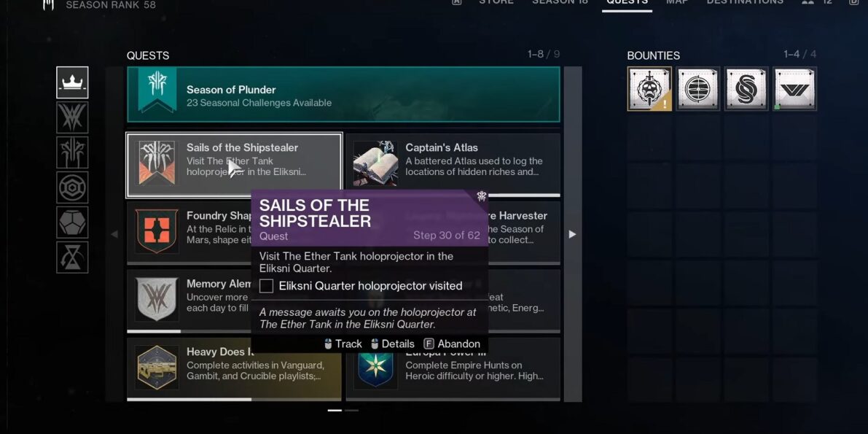868x434 pixels.
Task: Choose the hexagon emblem quest category
Action: [72, 187]
